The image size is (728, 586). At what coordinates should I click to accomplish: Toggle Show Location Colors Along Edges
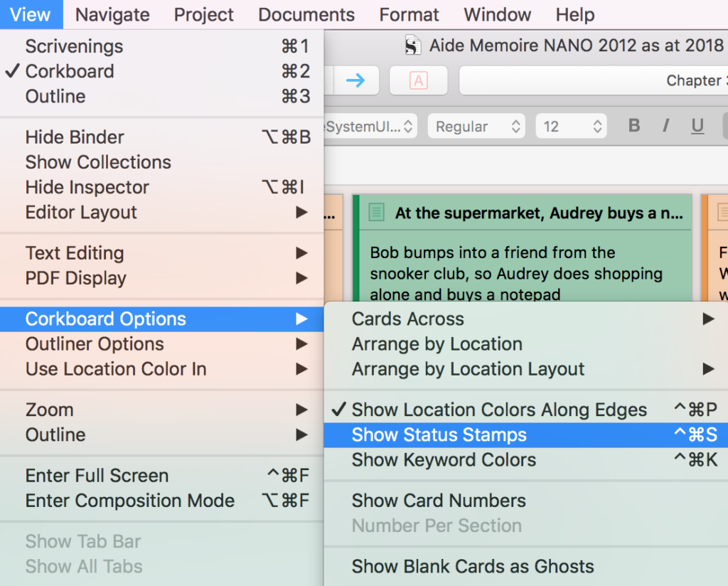click(499, 410)
